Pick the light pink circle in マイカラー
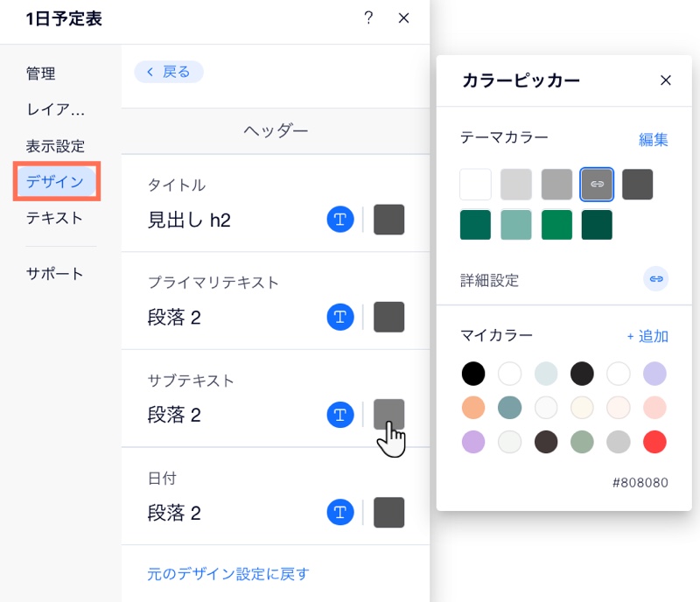700x602 pixels. [654, 407]
